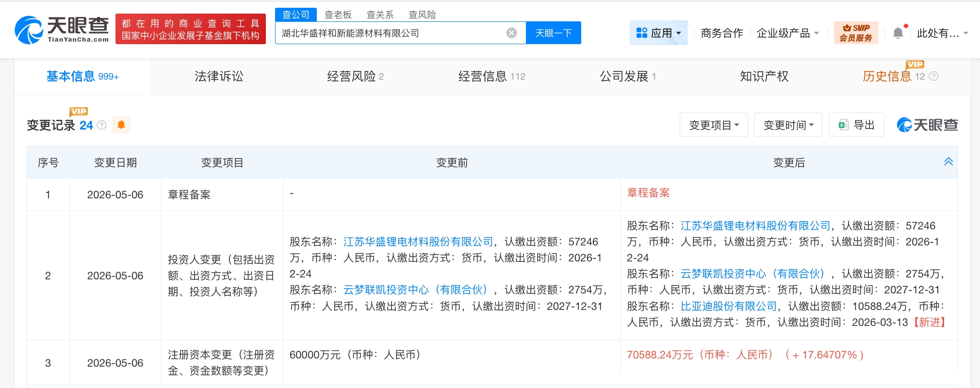Screen dimensions: 980x388
Task: Select the 序号 column header
Action: [x=48, y=162]
